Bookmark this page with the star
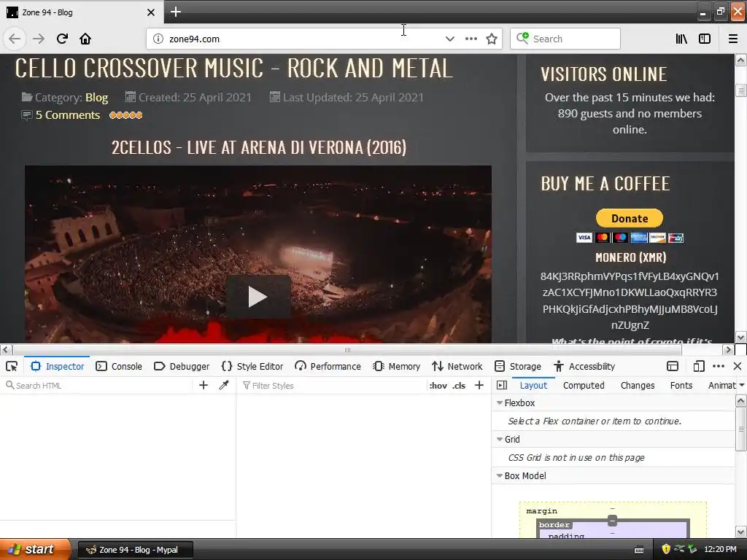This screenshot has width=747, height=560. [x=492, y=39]
